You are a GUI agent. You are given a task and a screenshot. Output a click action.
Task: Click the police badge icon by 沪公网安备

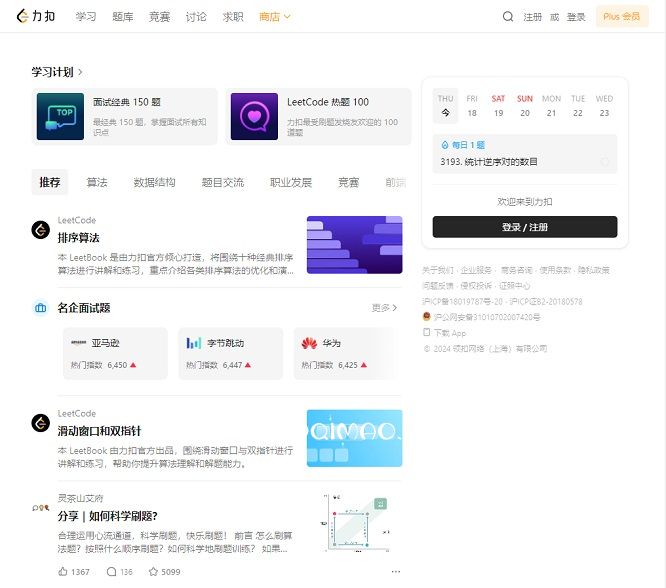[426, 316]
